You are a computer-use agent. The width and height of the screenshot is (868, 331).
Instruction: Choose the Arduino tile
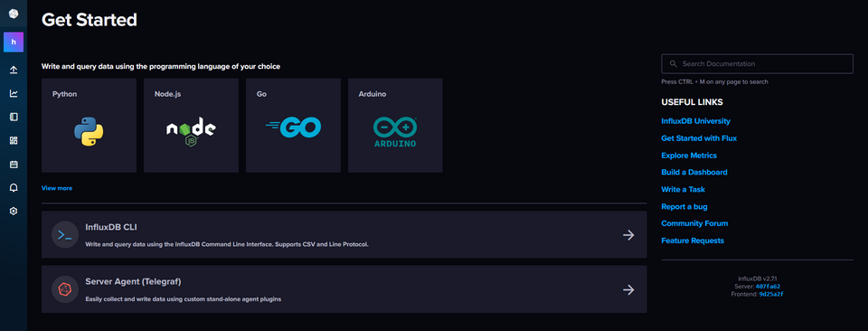395,125
